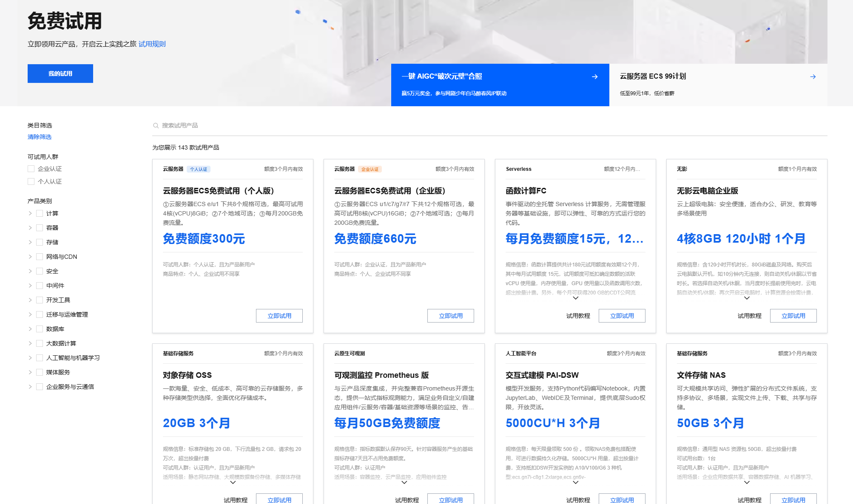Click arrow icon on AIGC banner

pos(595,76)
